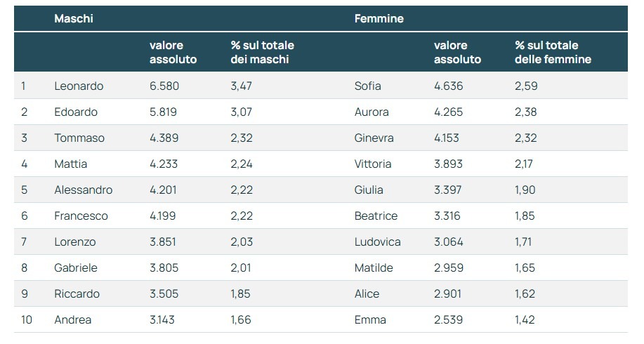Click the value 4.636 for Sofia
This screenshot has height=344, width=644.
[448, 86]
